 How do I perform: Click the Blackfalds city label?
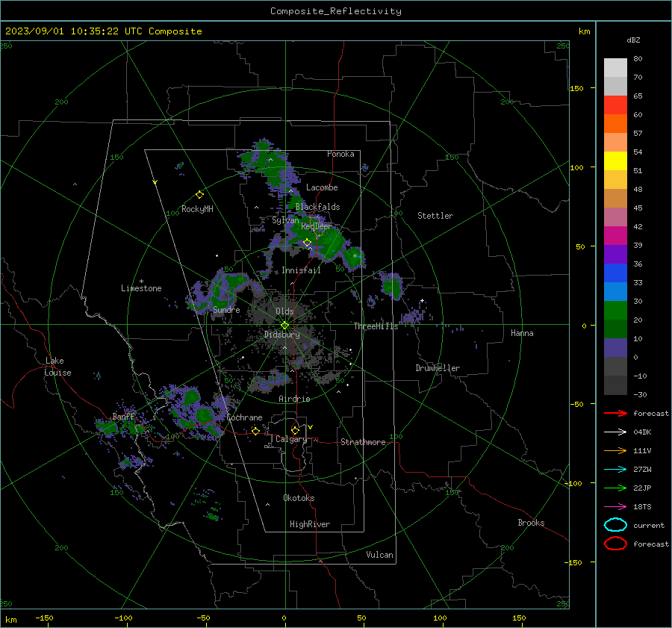(317, 207)
